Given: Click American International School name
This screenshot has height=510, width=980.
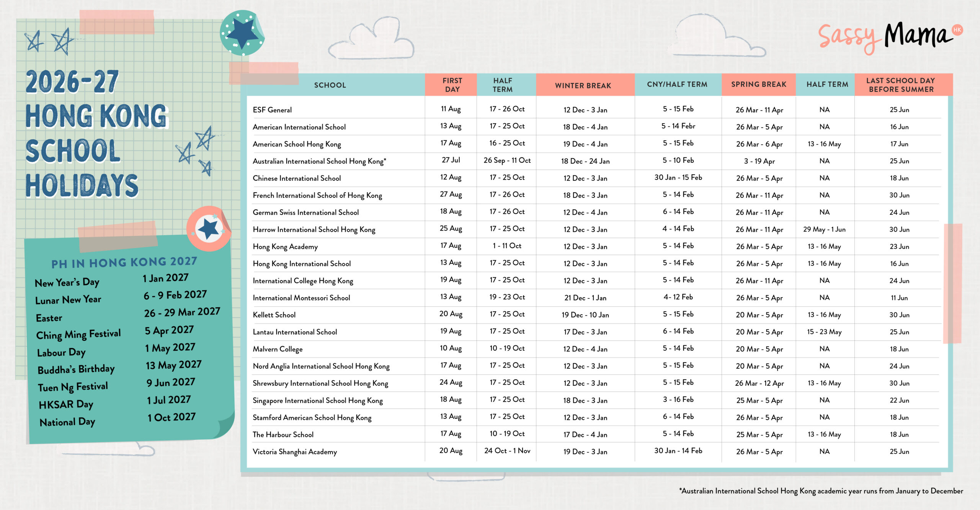Looking at the screenshot, I should [x=299, y=127].
